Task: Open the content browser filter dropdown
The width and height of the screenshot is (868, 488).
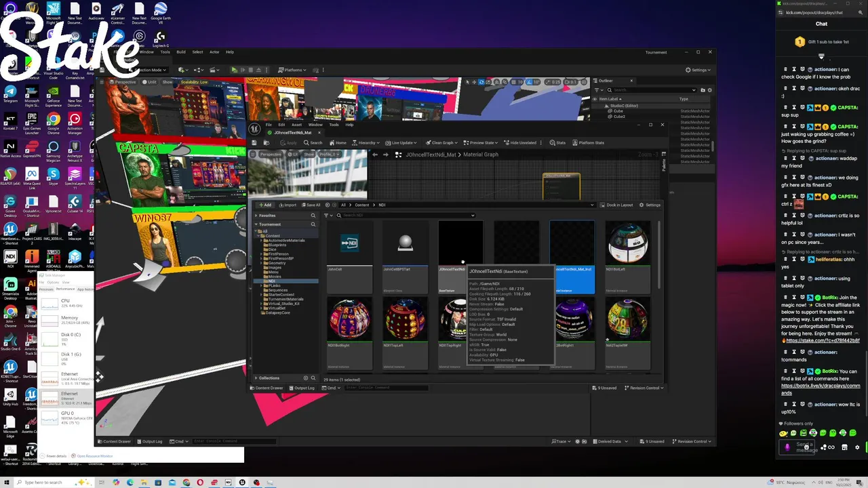Action: coord(327,216)
